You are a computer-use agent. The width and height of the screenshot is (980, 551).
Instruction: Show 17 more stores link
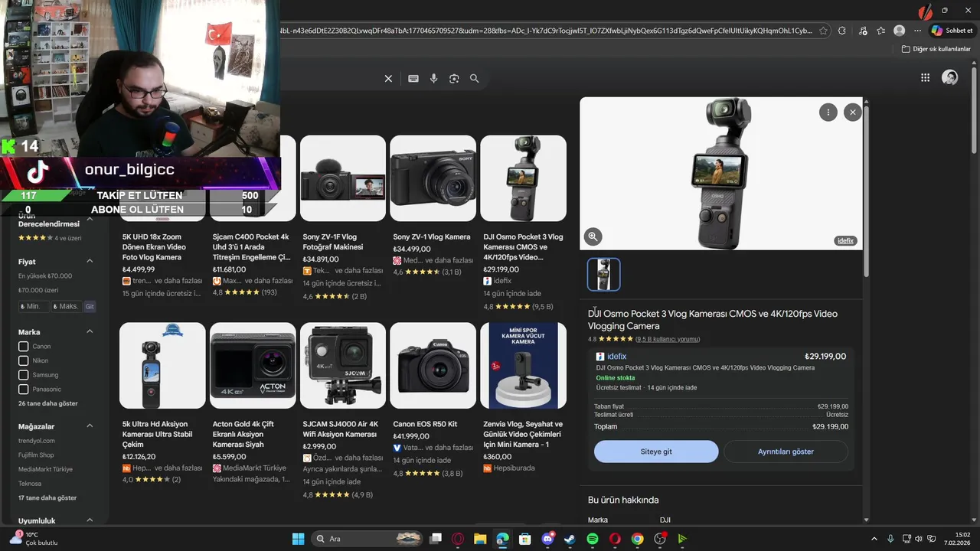(47, 498)
